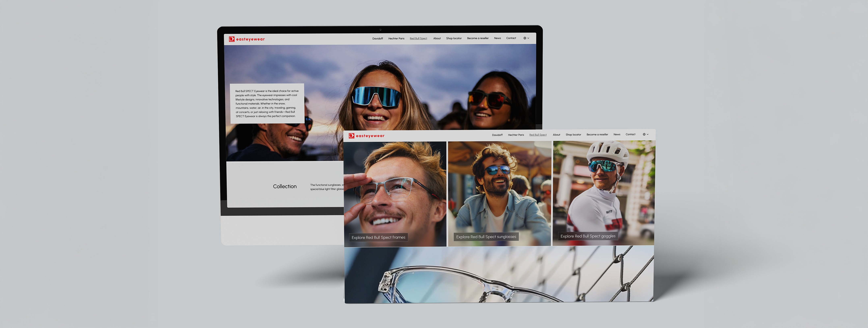Open Davidoff in the monitor screen's navigation

(377, 39)
